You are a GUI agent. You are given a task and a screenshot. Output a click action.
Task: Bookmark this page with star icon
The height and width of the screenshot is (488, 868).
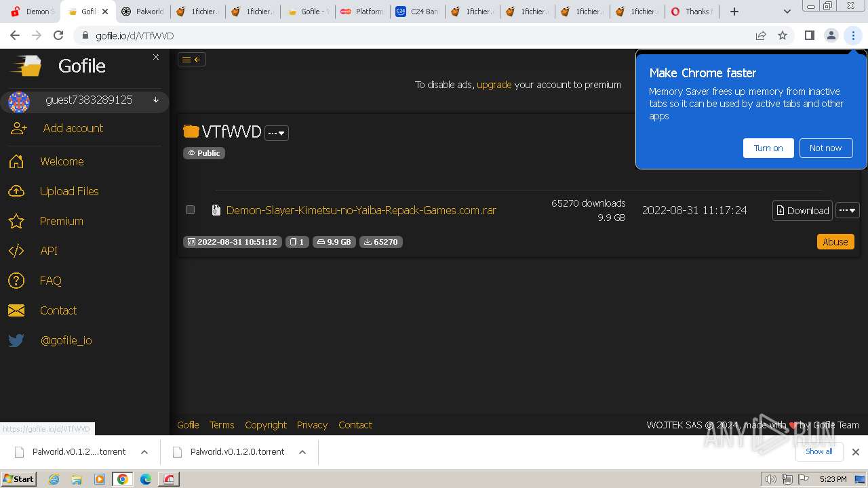(x=783, y=35)
